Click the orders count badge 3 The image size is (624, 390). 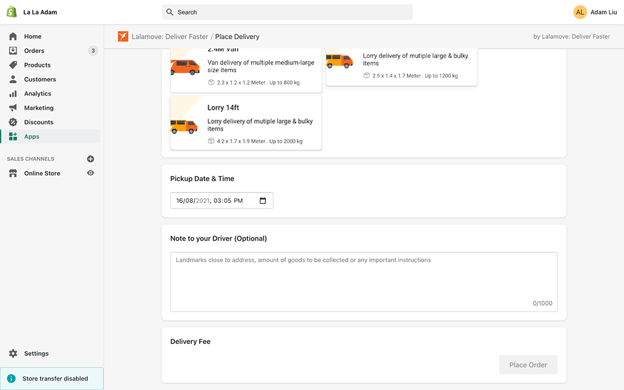pos(93,51)
